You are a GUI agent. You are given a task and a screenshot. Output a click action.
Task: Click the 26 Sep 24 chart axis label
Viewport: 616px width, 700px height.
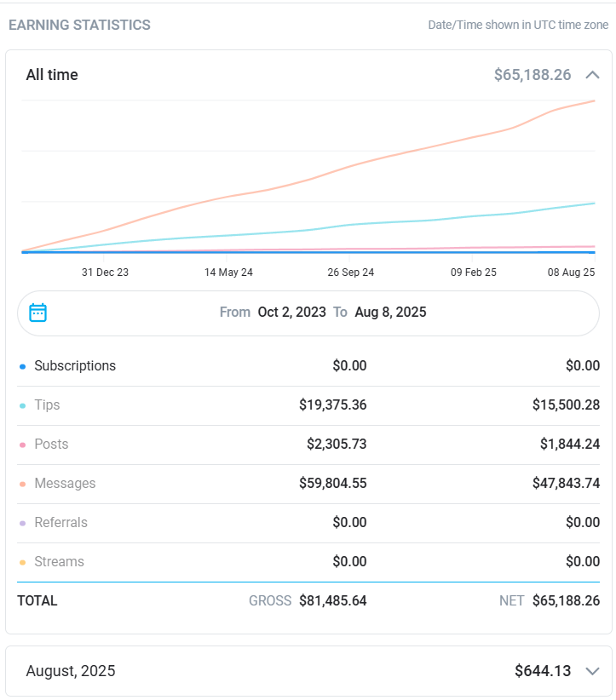pos(351,273)
